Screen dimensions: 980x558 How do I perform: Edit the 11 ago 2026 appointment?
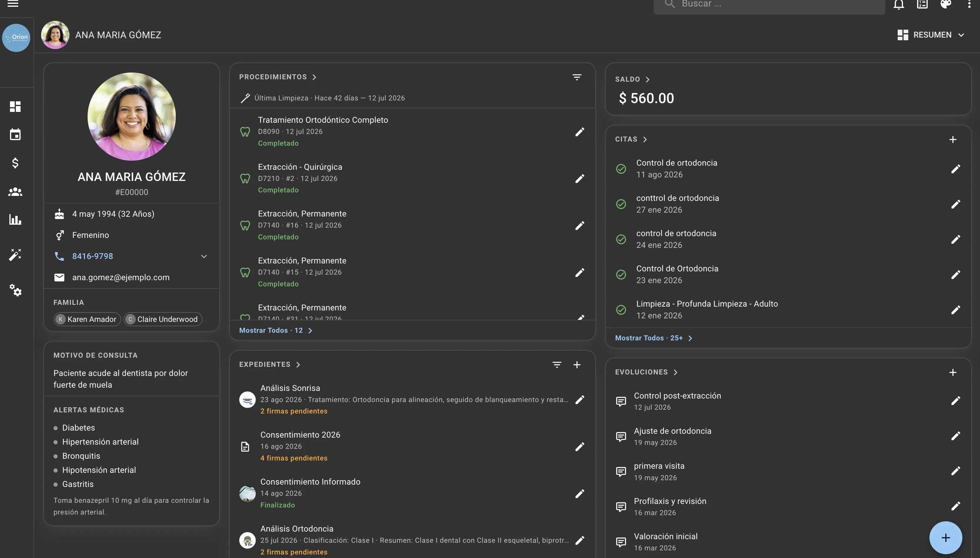point(955,169)
